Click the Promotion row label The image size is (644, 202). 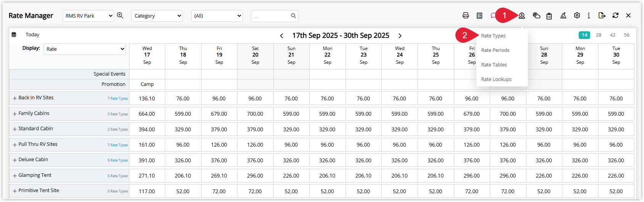point(113,84)
